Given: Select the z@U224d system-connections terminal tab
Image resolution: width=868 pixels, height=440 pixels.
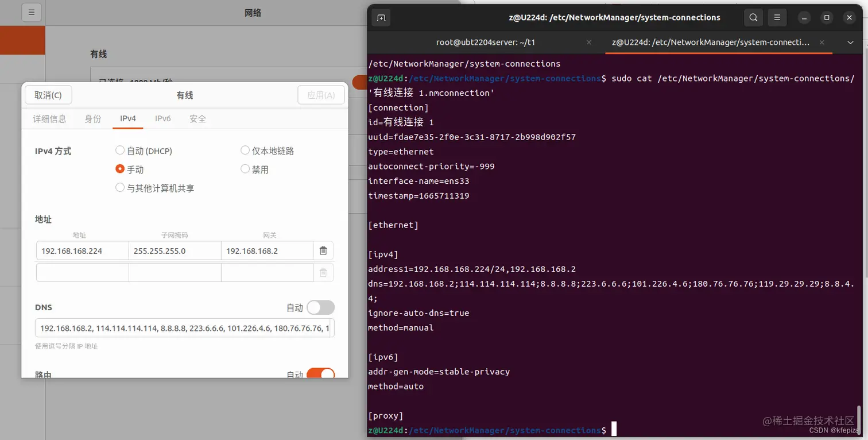Looking at the screenshot, I should click(718, 43).
